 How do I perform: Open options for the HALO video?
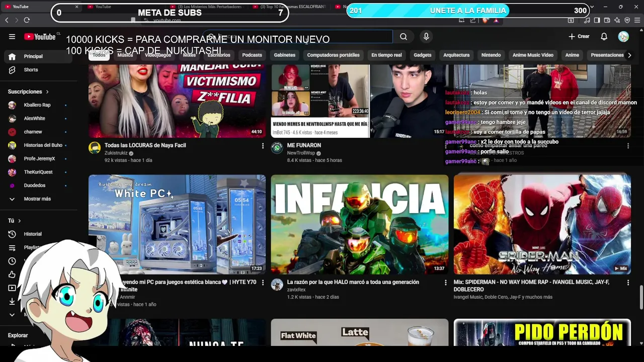pos(445,283)
